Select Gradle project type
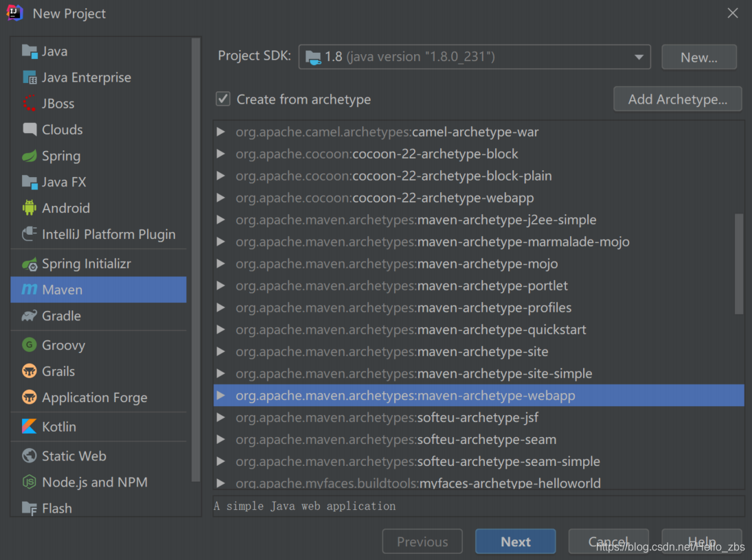752x560 pixels. pos(98,316)
